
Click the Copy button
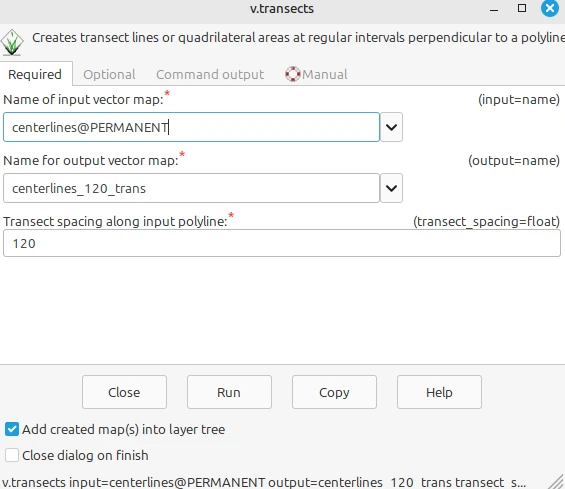tap(334, 392)
